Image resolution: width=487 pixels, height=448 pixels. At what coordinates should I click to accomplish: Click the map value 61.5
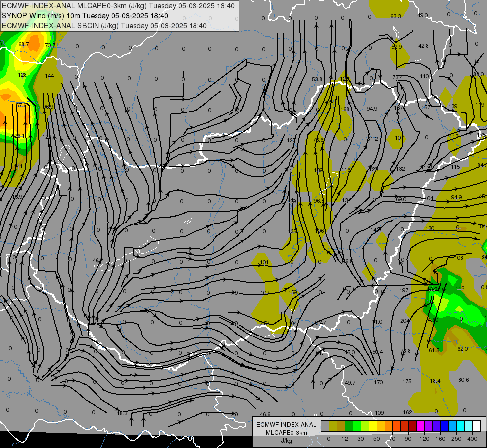[x=434, y=350]
